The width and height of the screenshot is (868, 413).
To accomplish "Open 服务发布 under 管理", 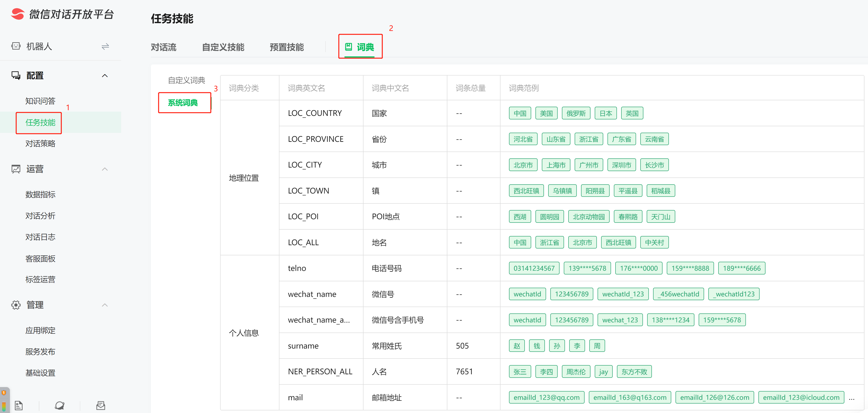I will tap(40, 352).
